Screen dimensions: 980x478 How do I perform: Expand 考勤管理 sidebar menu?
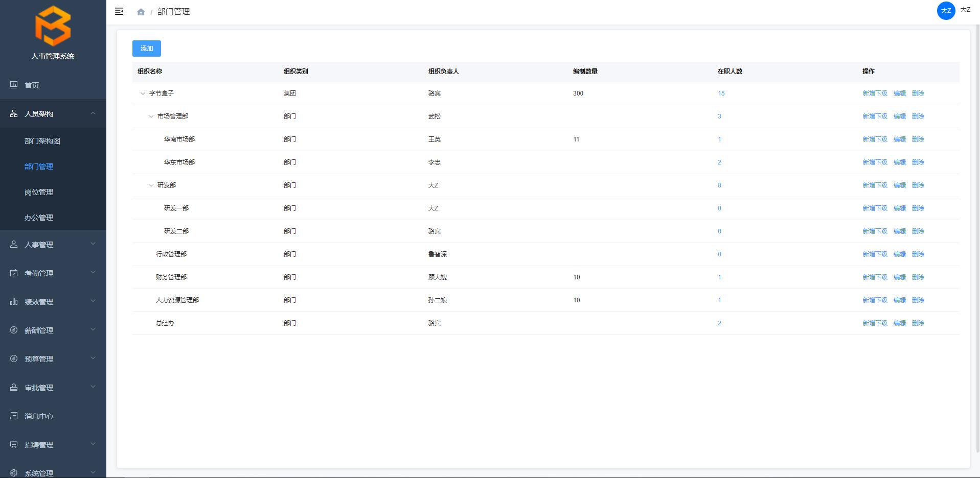click(x=39, y=273)
